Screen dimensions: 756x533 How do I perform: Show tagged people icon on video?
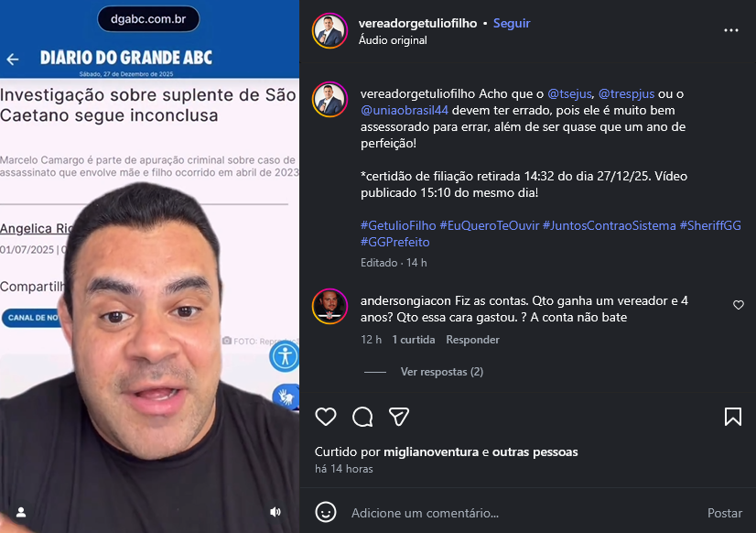[x=21, y=512]
